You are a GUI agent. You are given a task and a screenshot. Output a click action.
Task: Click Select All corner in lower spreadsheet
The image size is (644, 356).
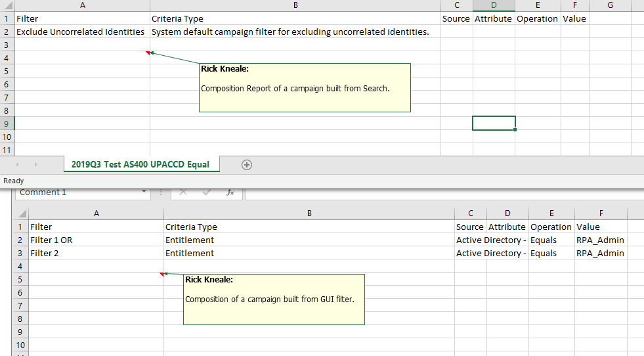click(x=20, y=214)
